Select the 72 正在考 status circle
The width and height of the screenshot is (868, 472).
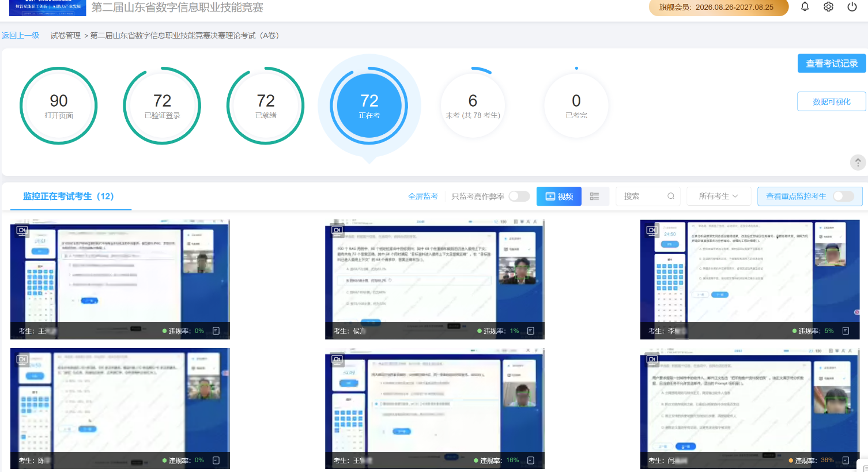click(x=369, y=105)
